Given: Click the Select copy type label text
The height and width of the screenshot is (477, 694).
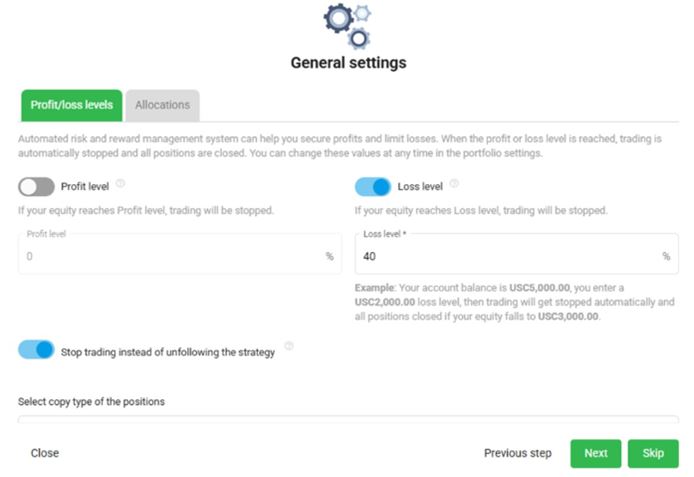Looking at the screenshot, I should point(91,402).
